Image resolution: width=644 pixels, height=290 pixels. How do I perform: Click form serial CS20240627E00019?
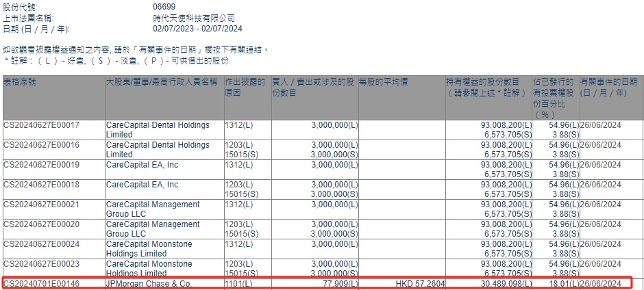[x=42, y=164]
